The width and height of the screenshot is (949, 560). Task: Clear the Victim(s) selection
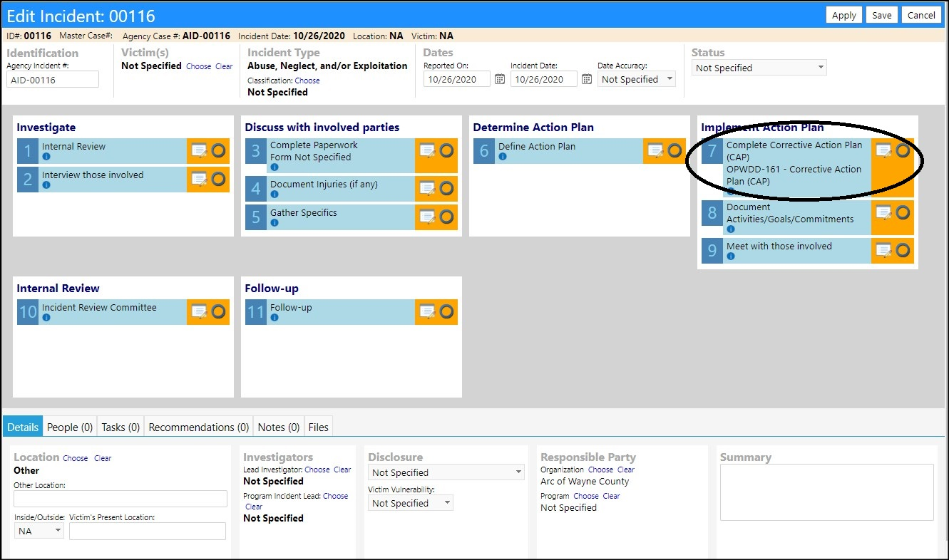pos(224,66)
